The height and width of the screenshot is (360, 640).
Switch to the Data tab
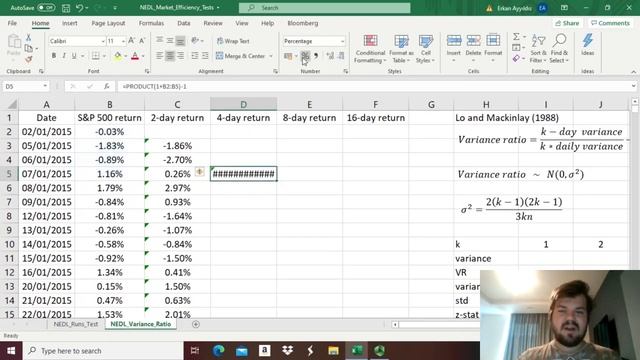(184, 23)
